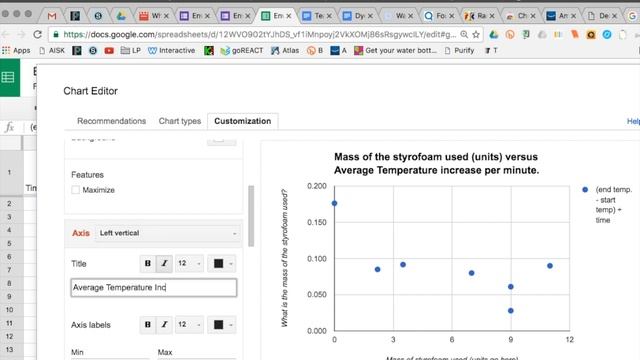Viewport: 640px width, 360px height.
Task: Click the orange circle extension icon
Action: 510,35
